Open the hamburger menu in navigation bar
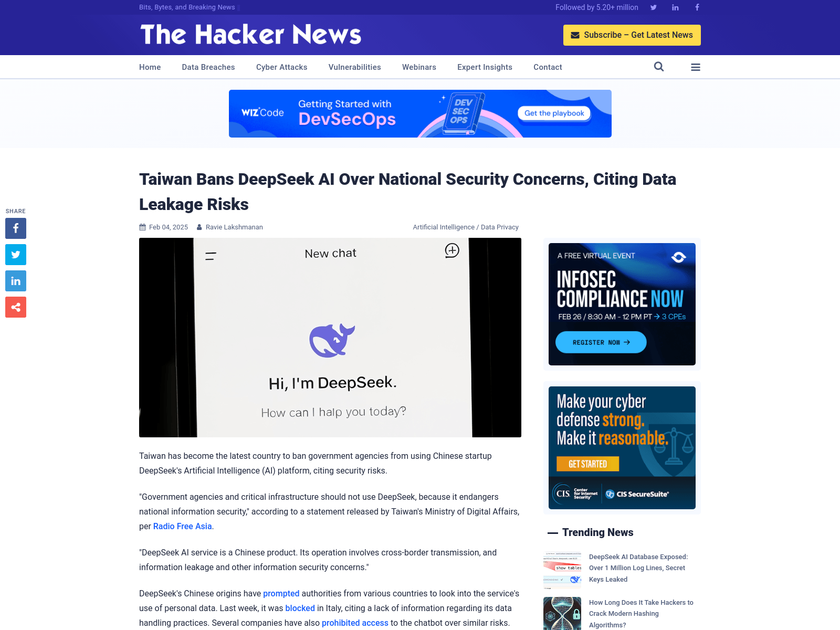The height and width of the screenshot is (630, 840). point(696,67)
